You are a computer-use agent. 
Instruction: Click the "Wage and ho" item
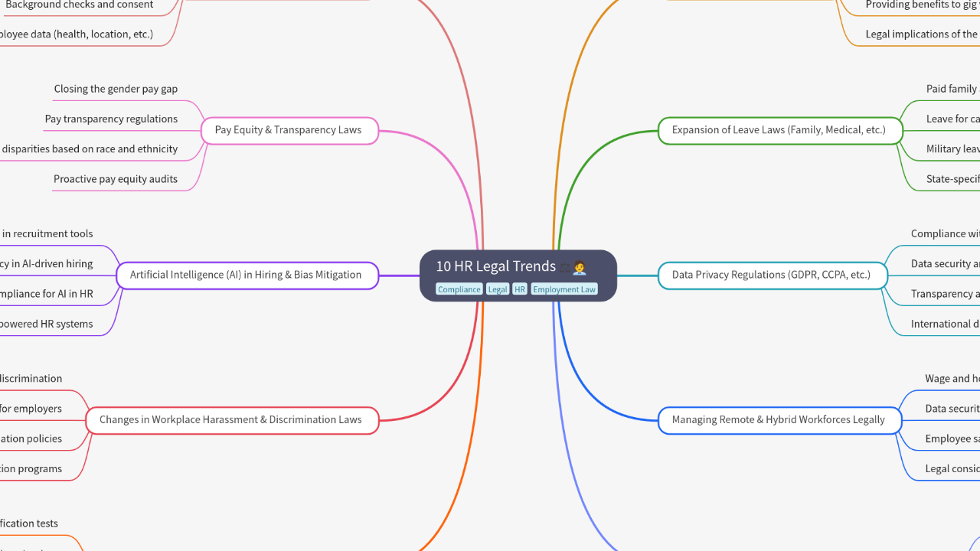pyautogui.click(x=952, y=379)
